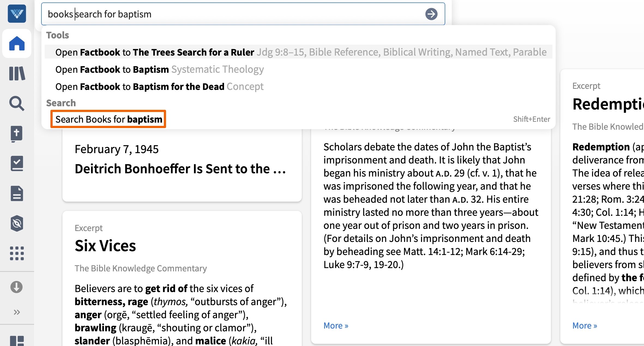Open the apps grid icon
Viewport: 644px width, 346px height.
point(17,253)
